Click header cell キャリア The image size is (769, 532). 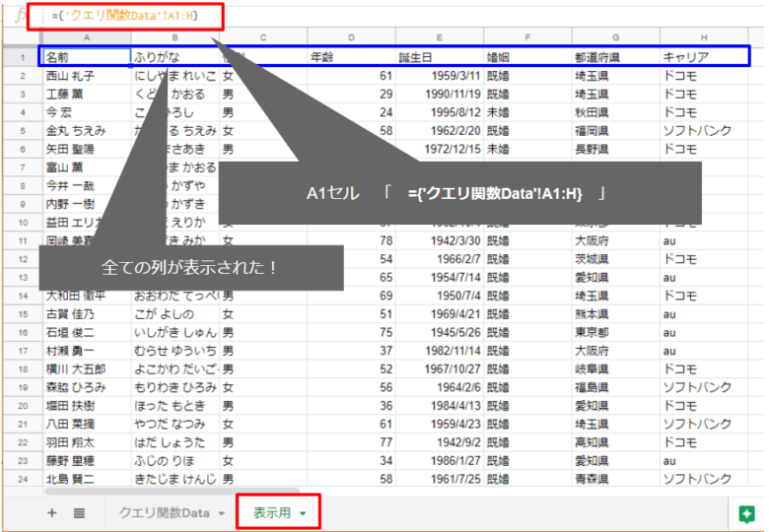point(704,57)
